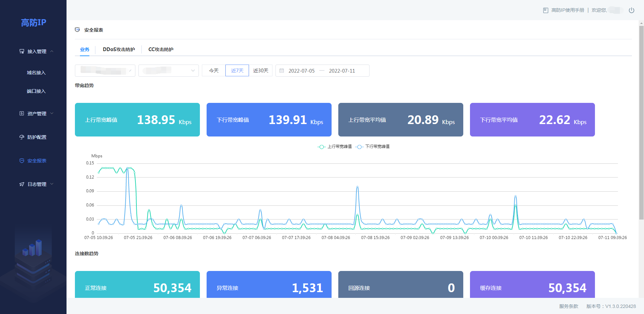Click the 资产管理 sidebar icon
The width and height of the screenshot is (644, 314).
coord(22,114)
